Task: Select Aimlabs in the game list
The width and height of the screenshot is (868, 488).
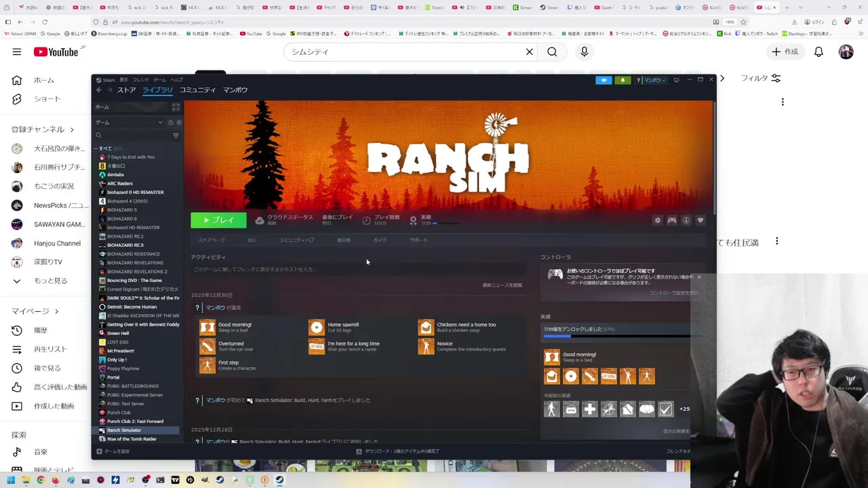Action: point(116,175)
